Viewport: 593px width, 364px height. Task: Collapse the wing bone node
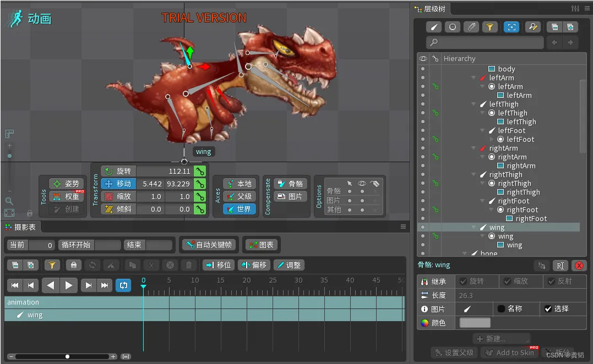474,227
